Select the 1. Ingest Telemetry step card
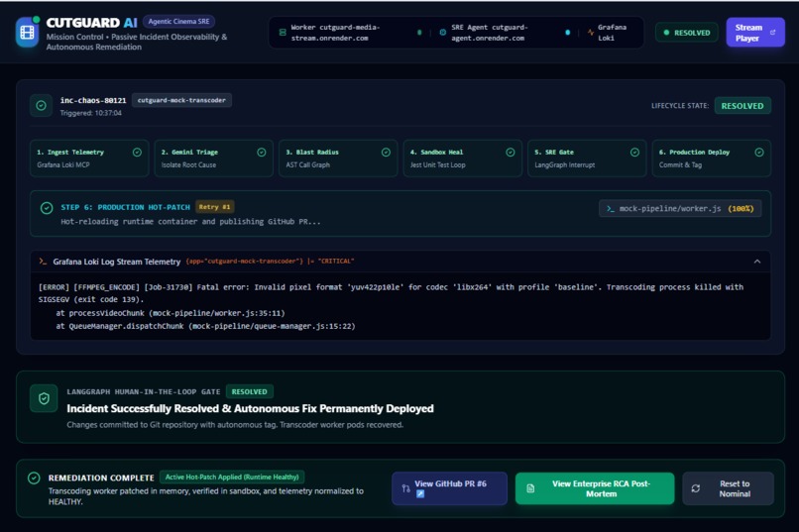799x532 pixels. (x=89, y=159)
